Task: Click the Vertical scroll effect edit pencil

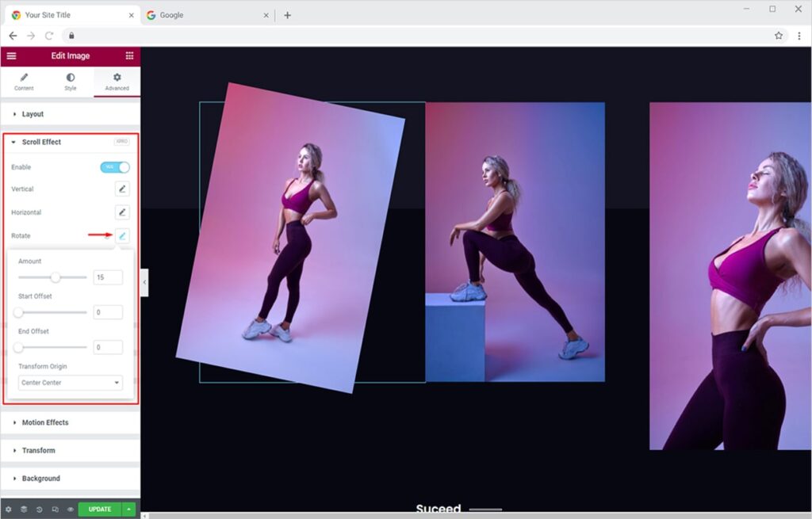Action: click(122, 189)
